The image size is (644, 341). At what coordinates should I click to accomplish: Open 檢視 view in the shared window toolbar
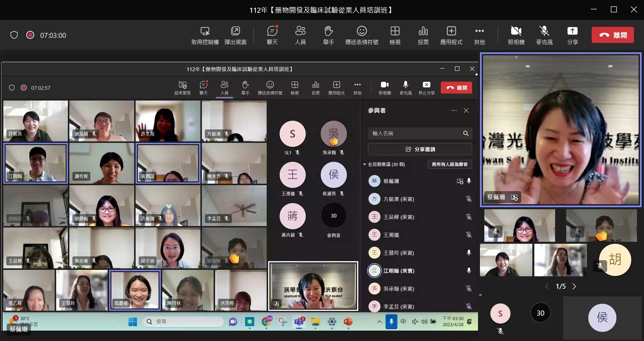(x=294, y=88)
